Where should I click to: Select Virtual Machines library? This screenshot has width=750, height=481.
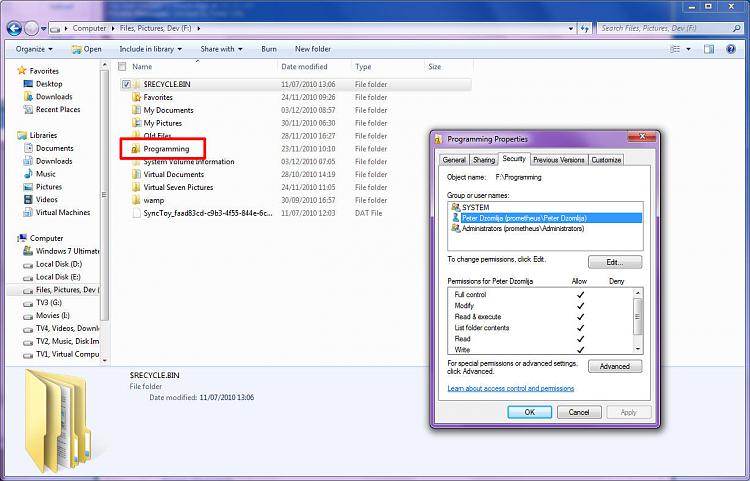63,212
